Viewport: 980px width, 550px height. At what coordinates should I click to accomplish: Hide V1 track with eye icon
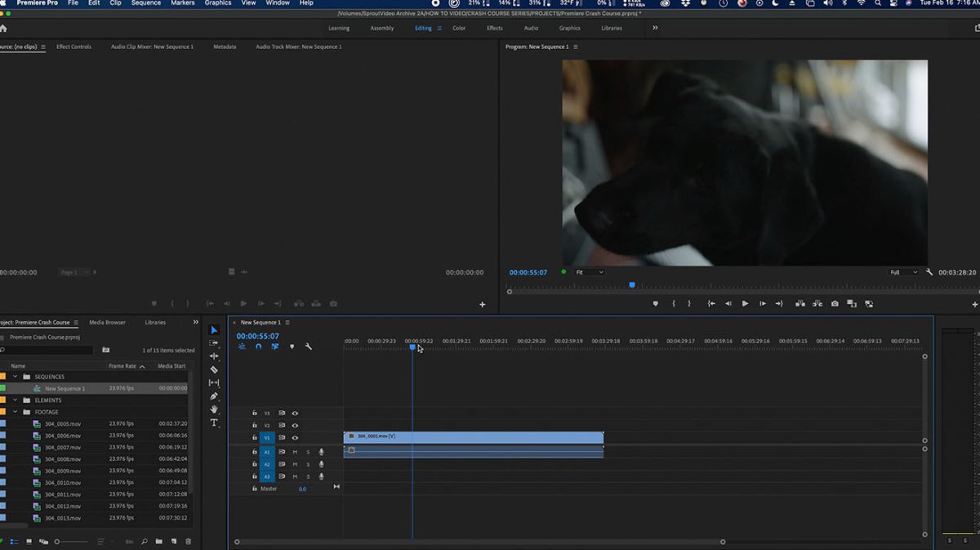(295, 438)
